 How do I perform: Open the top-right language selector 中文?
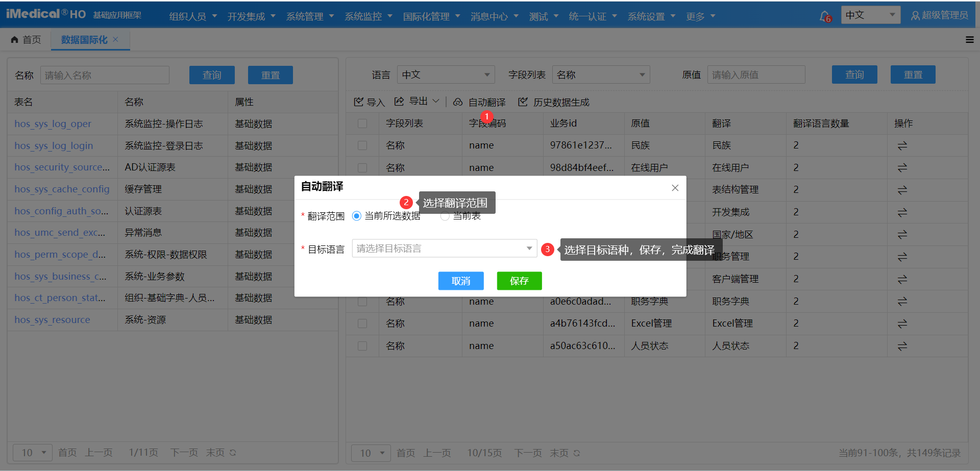[870, 15]
